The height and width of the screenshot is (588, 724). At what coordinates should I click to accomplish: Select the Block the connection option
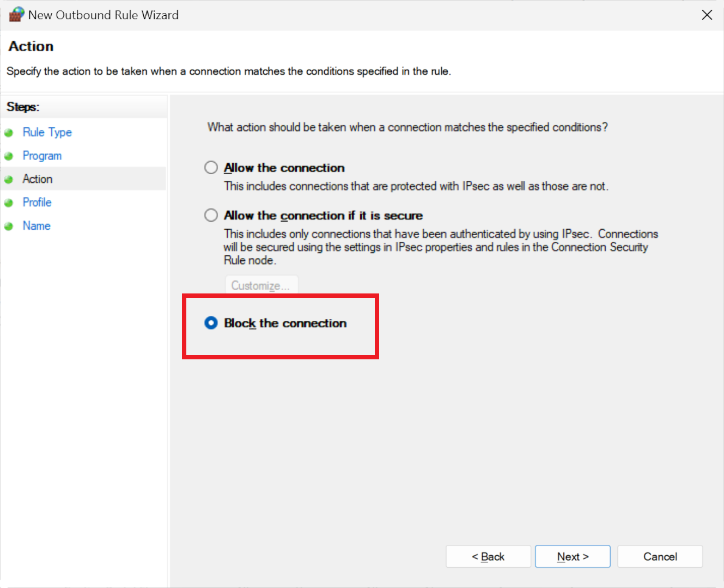[211, 323]
